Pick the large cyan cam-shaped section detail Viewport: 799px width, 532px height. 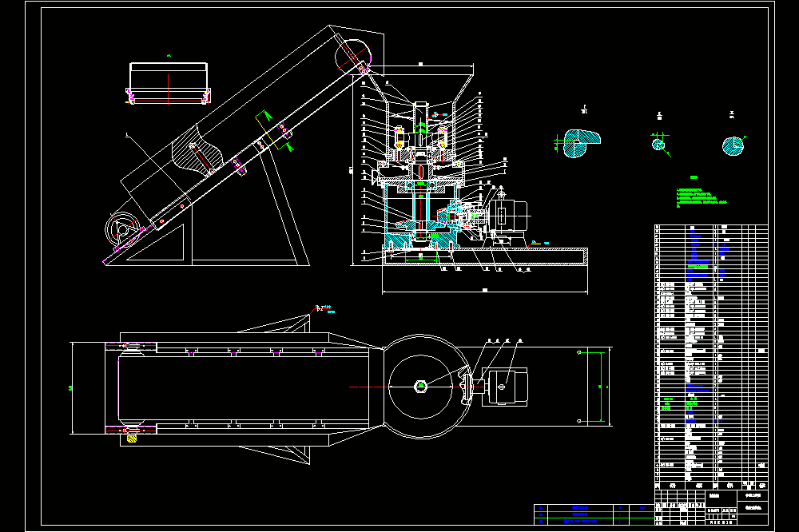582,143
